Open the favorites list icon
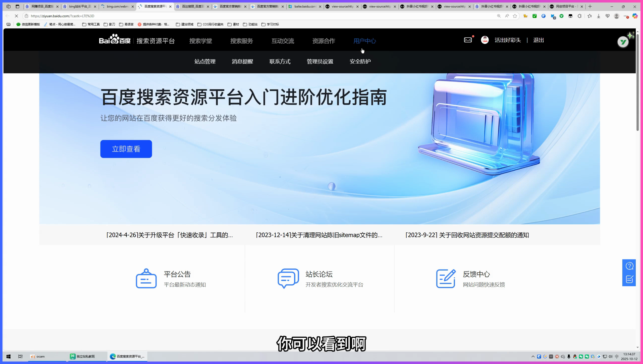 coord(590,16)
